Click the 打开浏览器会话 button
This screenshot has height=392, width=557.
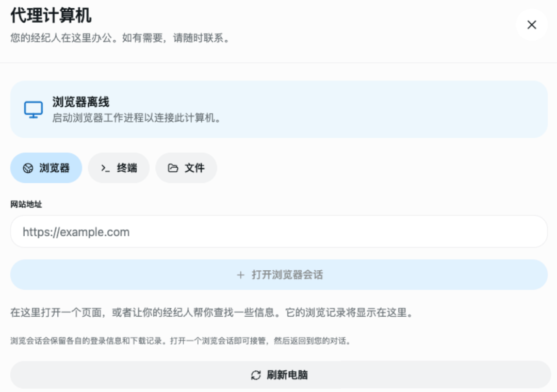(279, 275)
